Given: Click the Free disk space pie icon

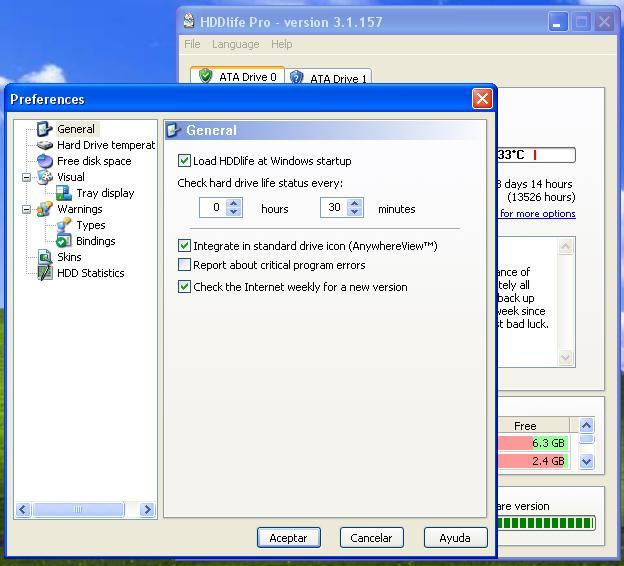Looking at the screenshot, I should click(x=45, y=161).
